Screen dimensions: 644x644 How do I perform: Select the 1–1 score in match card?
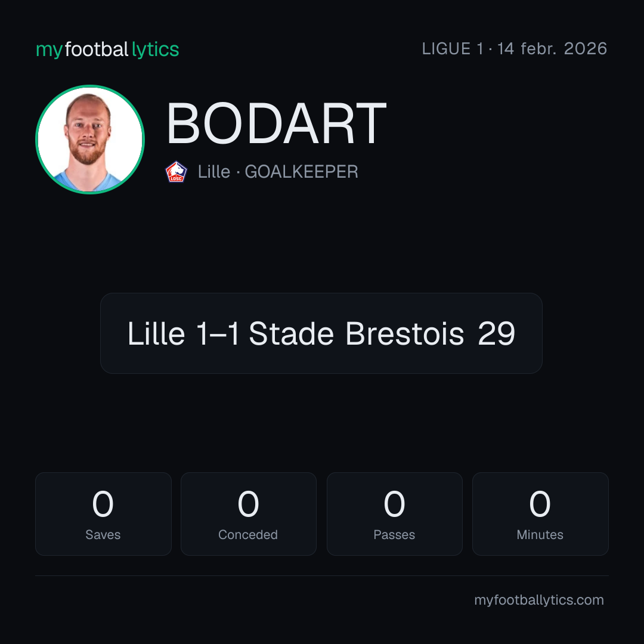(218, 333)
